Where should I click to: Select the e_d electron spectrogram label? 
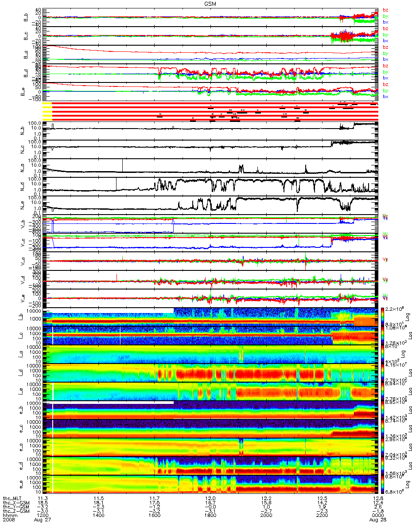click(x=22, y=465)
